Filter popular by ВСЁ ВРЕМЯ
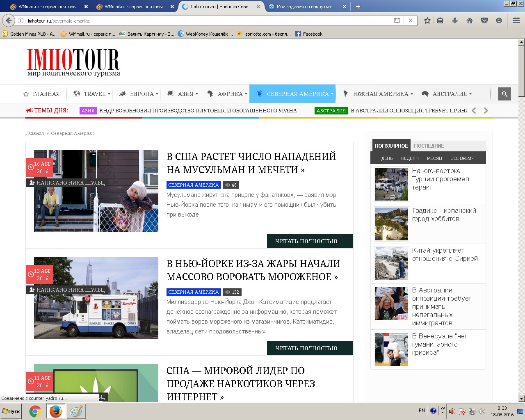 (462, 158)
